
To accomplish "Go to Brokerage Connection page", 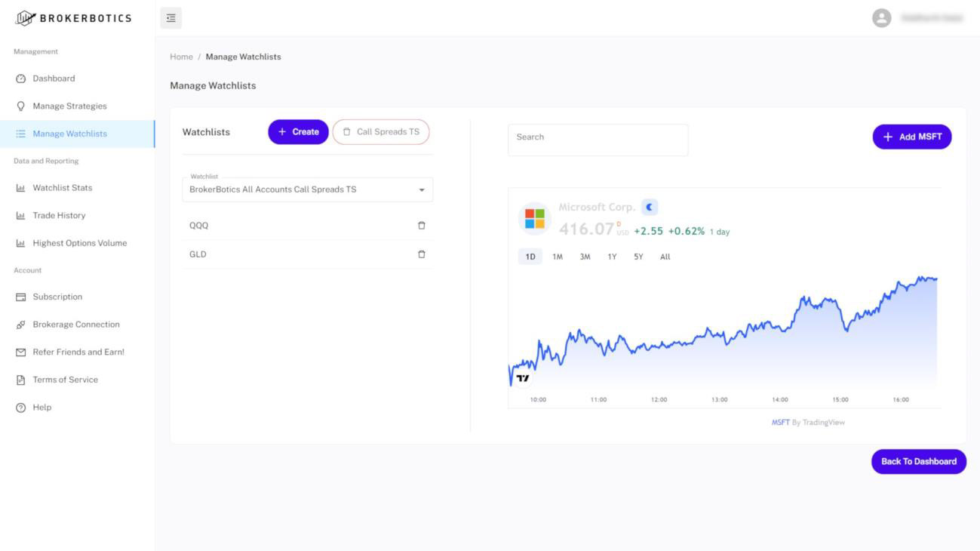I will [x=75, y=325].
